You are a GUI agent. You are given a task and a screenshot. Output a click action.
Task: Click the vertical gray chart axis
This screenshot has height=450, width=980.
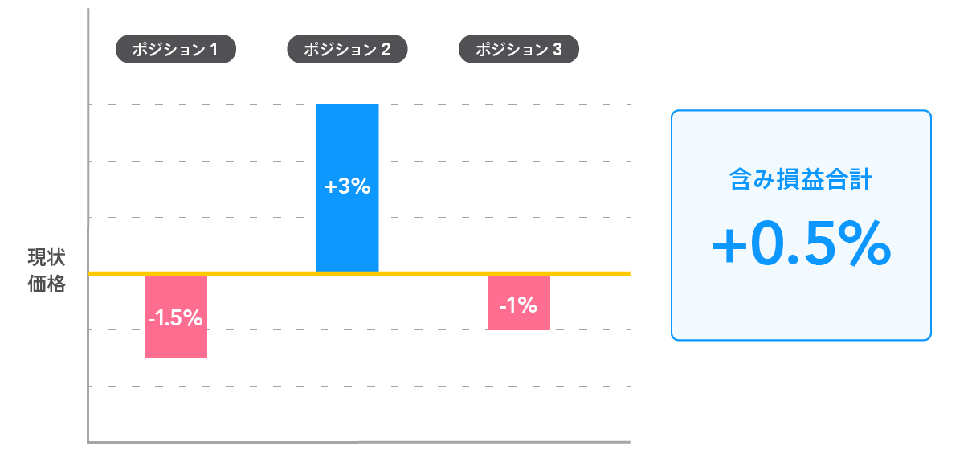coord(88,225)
